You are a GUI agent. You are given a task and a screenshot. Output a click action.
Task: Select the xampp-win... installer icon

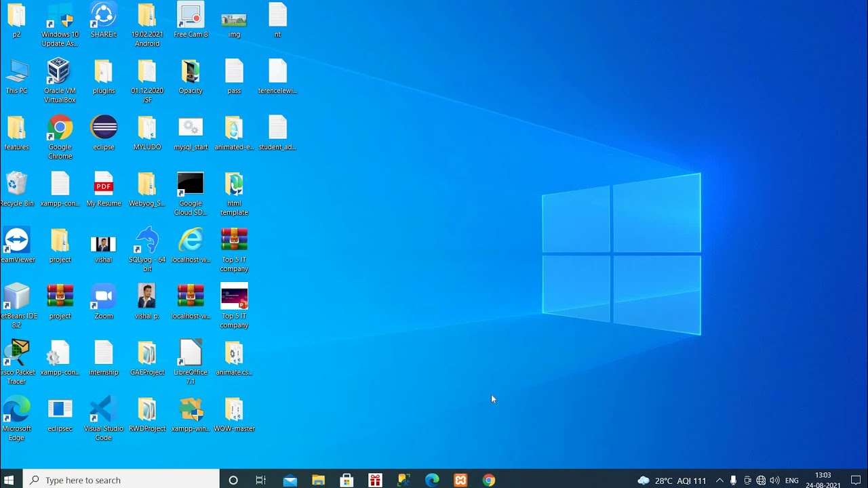[191, 409]
